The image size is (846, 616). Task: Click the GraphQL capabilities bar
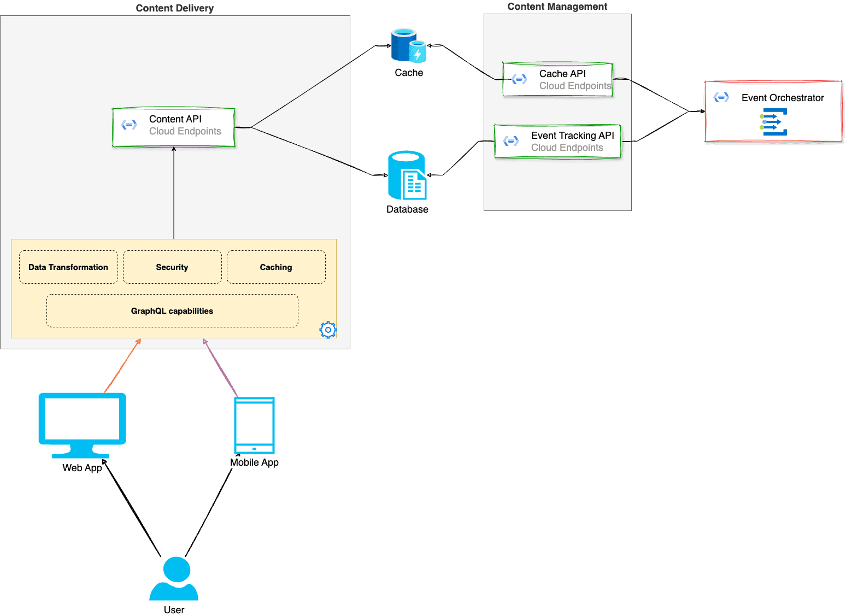[172, 310]
